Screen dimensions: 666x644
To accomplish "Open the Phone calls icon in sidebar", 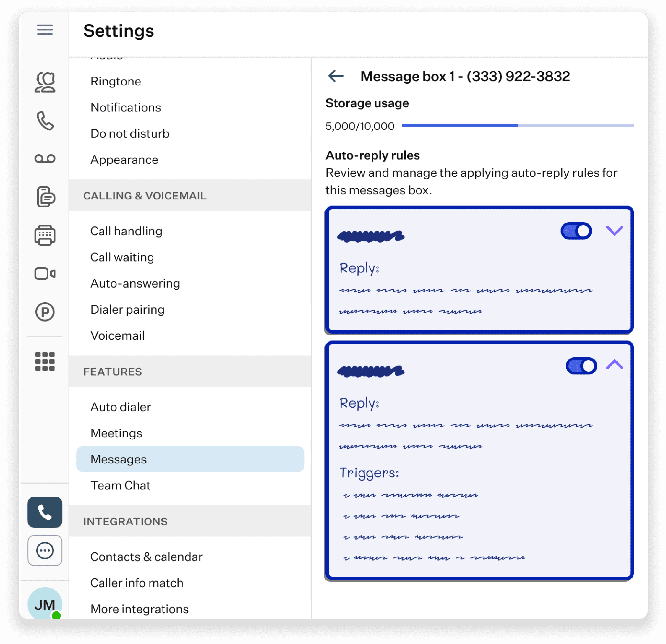I will [45, 121].
